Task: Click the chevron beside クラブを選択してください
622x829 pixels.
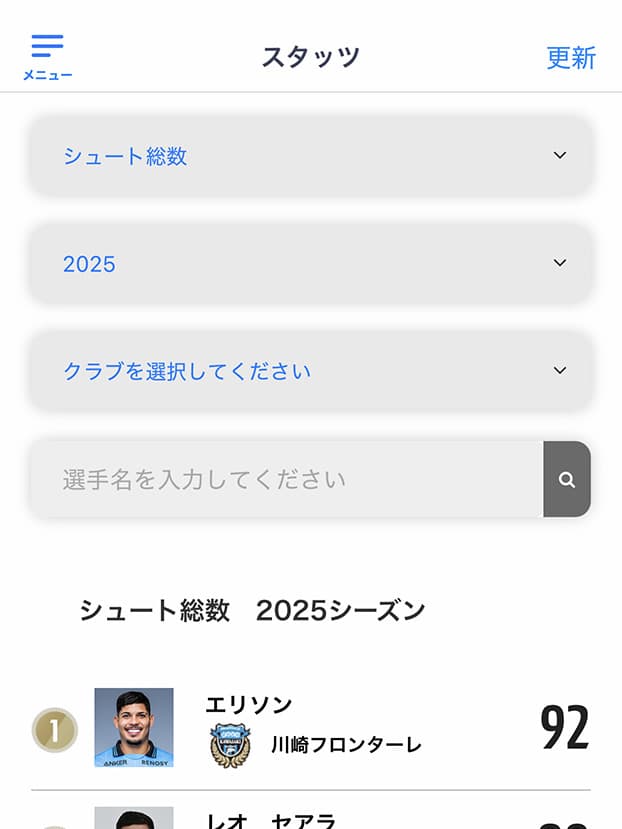Action: pyautogui.click(x=560, y=371)
